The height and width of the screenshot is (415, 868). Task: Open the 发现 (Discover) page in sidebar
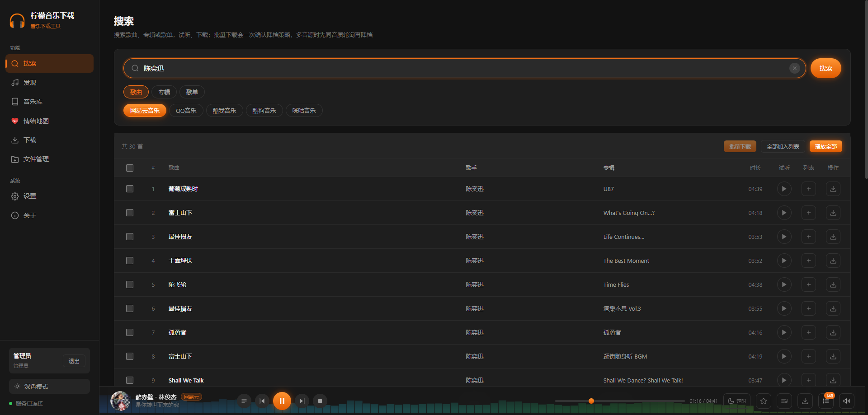click(x=49, y=83)
